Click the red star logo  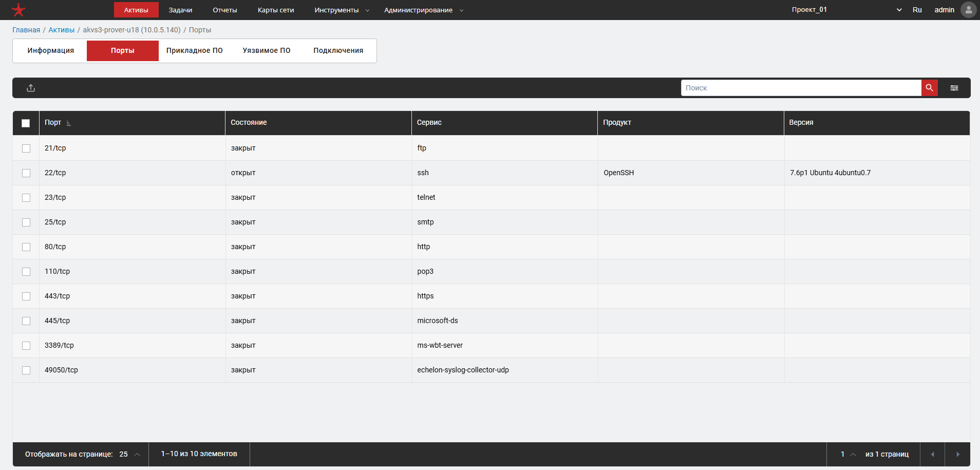18,10
